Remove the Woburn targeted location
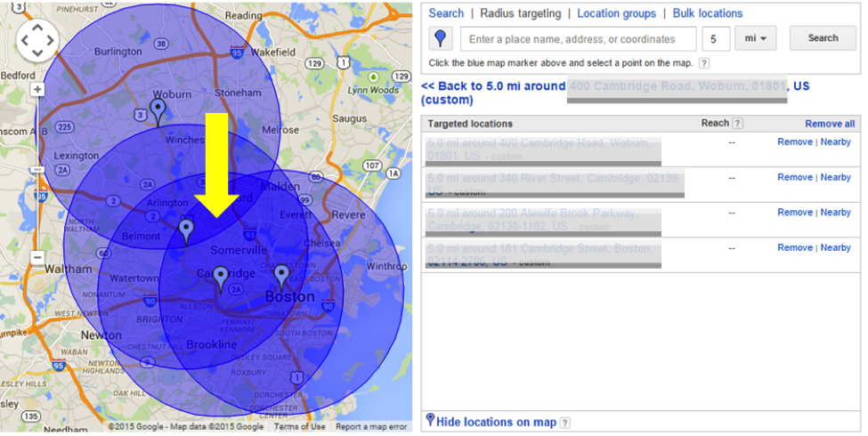Image resolution: width=868 pixels, height=436 pixels. (x=794, y=141)
